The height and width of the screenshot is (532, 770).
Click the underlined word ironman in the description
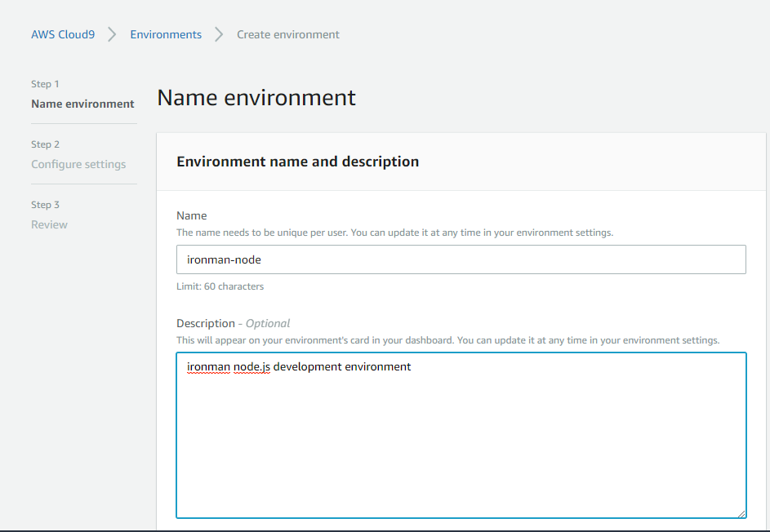[x=208, y=367]
